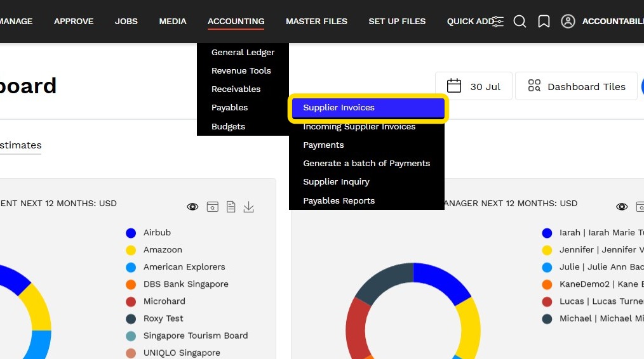Image resolution: width=644 pixels, height=359 pixels.
Task: Click DBS Bank Singapore orange dot
Action: click(x=131, y=285)
